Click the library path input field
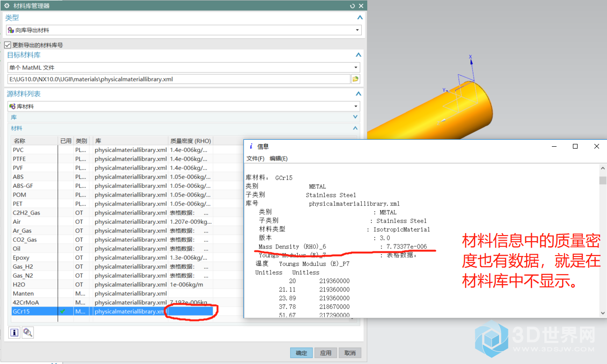Image resolution: width=607 pixels, height=364 pixels. pyautogui.click(x=179, y=79)
